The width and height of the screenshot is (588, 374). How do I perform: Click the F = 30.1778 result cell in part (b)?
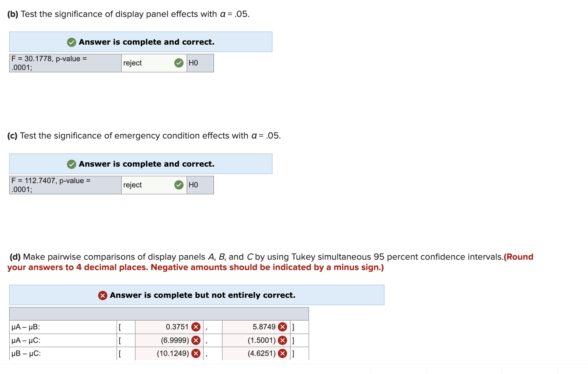[x=65, y=63]
